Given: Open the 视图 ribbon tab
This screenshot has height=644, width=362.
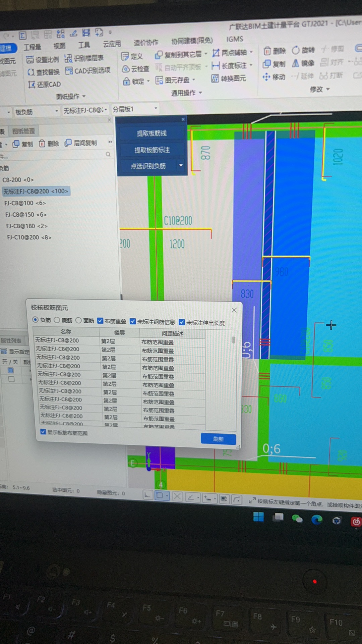Looking at the screenshot, I should [59, 46].
